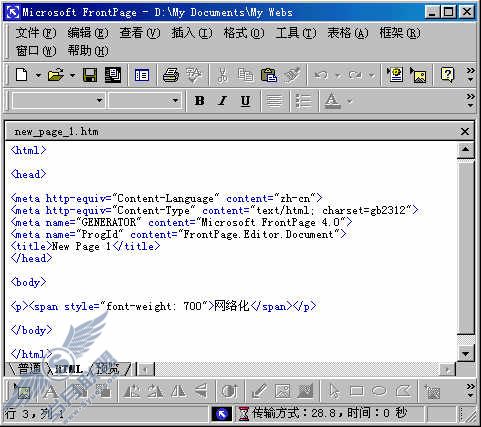Click the status bar text 传输方式: 28.8

pyautogui.click(x=294, y=413)
